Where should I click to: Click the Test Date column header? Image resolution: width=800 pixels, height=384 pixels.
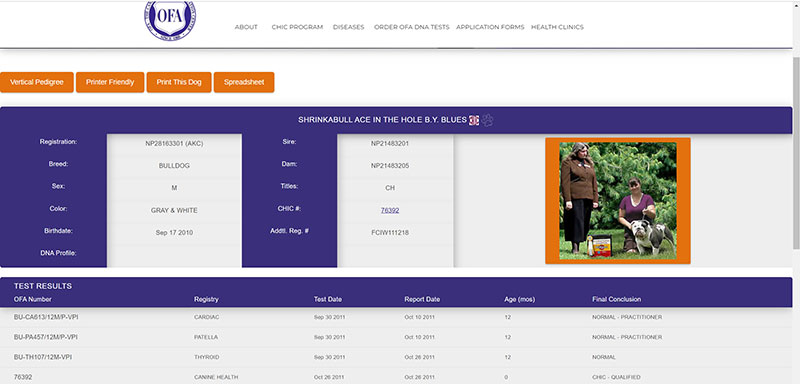tap(328, 299)
